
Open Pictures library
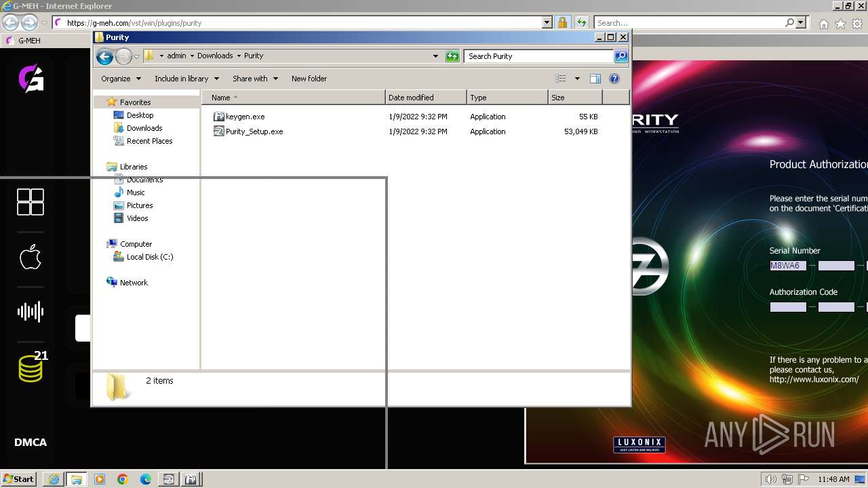click(x=140, y=205)
